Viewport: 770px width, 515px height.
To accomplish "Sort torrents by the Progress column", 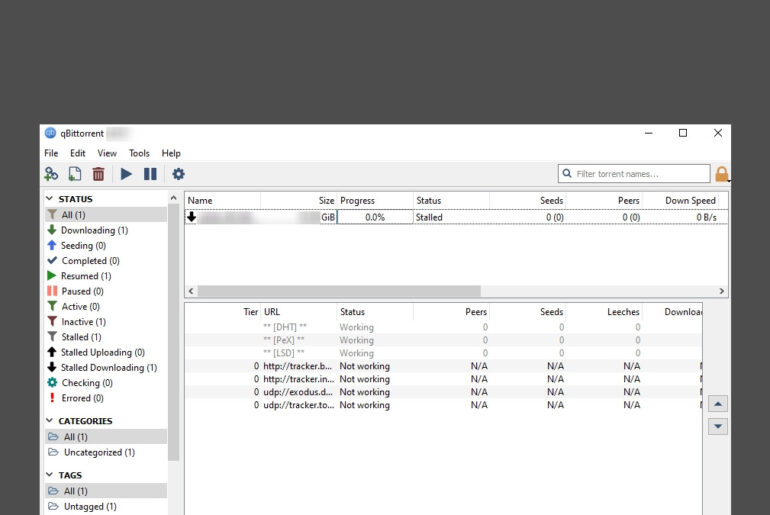I will (x=375, y=200).
